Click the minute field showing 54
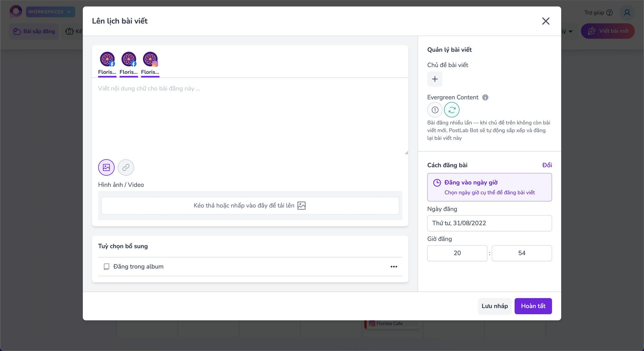Viewport: 644px width, 351px height. [x=522, y=253]
